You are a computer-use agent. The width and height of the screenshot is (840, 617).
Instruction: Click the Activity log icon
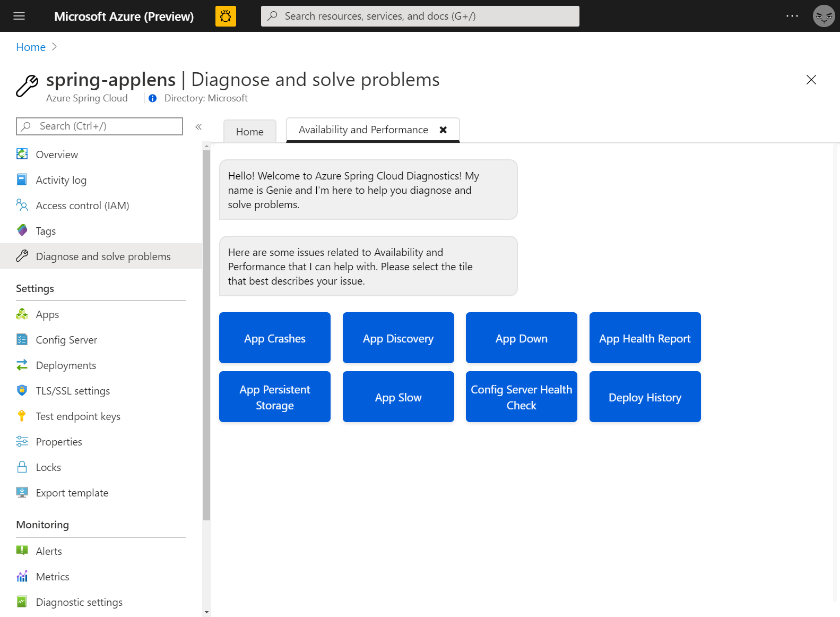tap(22, 179)
